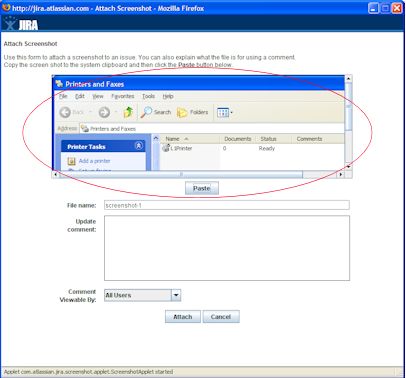This screenshot has width=406, height=378.
Task: Click the screenshot pane scroll up arrow
Action: (x=348, y=78)
